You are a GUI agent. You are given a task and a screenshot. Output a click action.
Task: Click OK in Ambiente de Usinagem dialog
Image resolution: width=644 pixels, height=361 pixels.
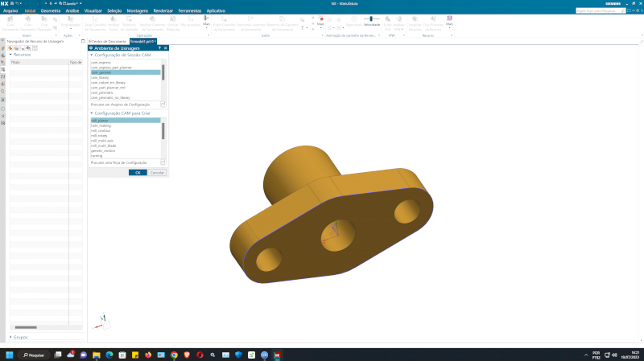click(138, 172)
